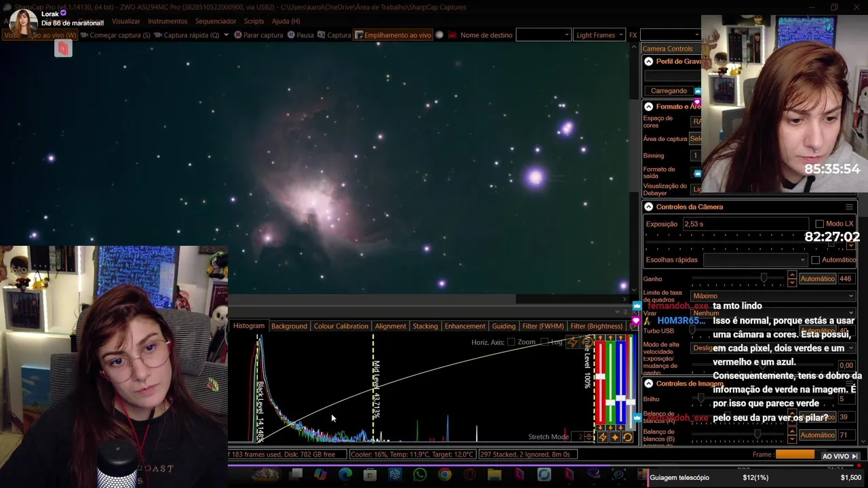
Task: Open the Controles da Câmera hamburger menu
Action: pyautogui.click(x=849, y=207)
